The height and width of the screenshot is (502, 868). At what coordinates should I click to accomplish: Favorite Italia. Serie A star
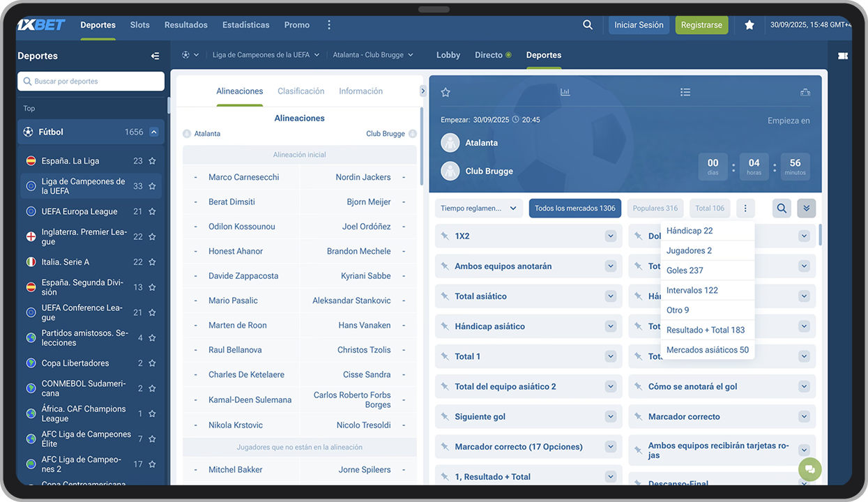pos(152,262)
